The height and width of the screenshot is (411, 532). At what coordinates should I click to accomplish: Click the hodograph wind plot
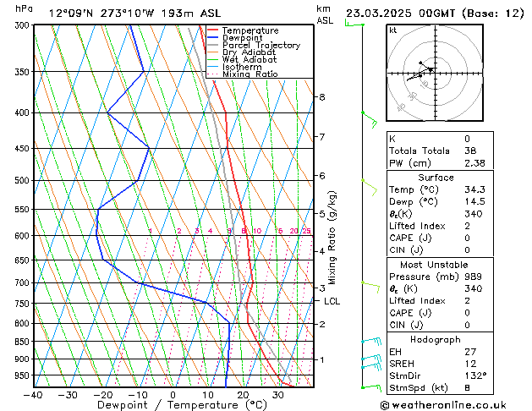tap(435, 73)
